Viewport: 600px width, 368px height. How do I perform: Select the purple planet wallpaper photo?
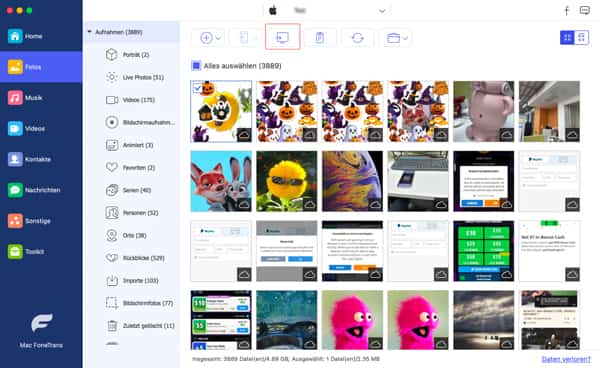coord(352,181)
